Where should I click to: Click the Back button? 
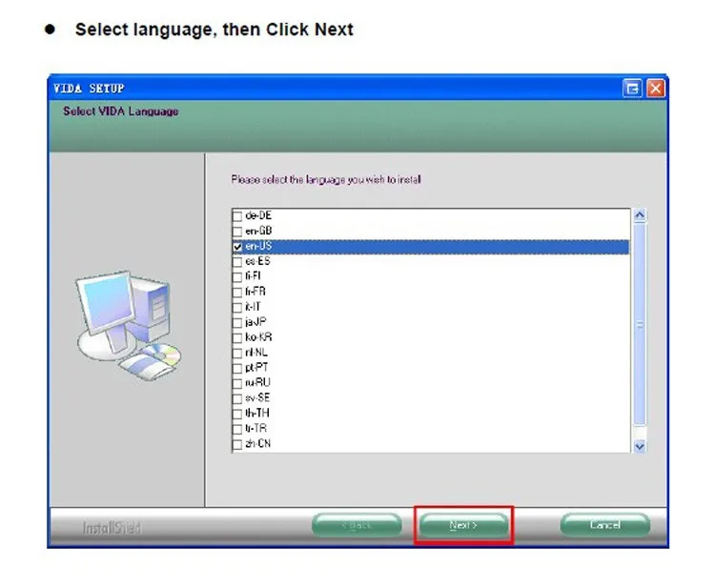point(357,525)
